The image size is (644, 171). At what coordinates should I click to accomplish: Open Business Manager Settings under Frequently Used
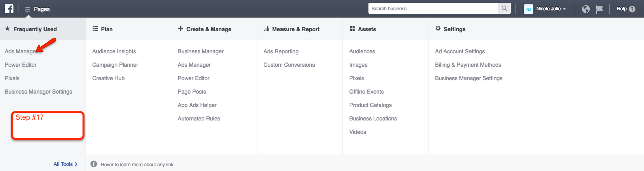[38, 92]
